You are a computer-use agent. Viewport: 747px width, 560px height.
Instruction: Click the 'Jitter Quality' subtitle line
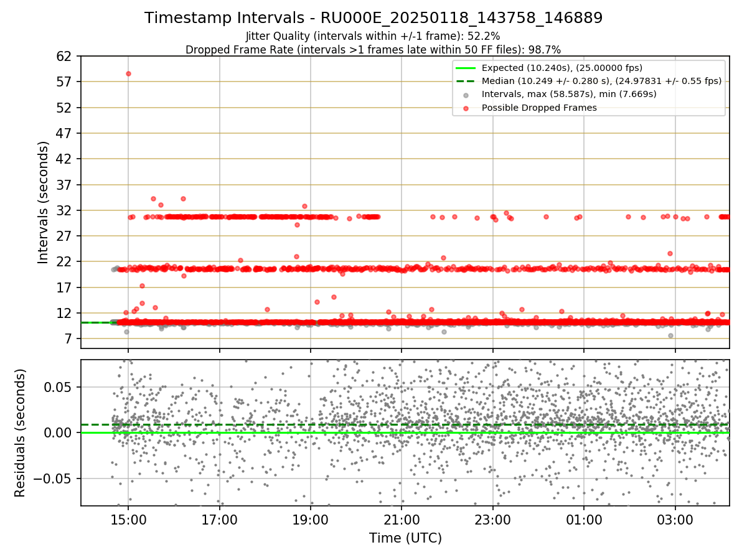point(373,36)
